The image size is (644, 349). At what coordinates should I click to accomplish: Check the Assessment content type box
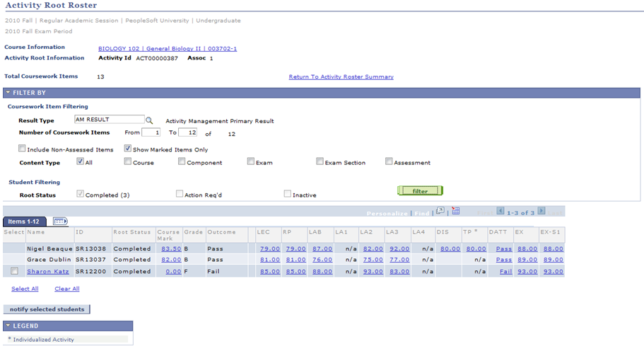[x=389, y=161]
